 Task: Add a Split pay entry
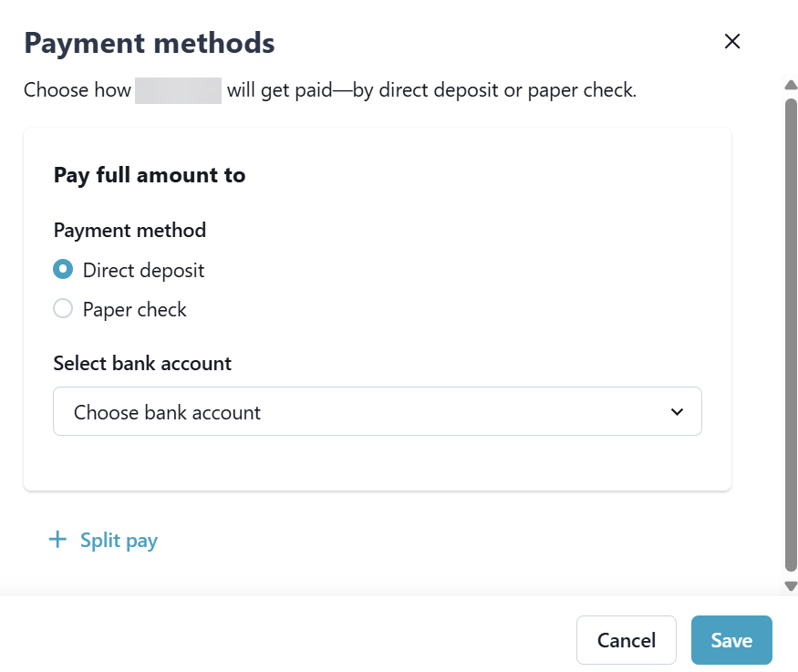click(119, 540)
